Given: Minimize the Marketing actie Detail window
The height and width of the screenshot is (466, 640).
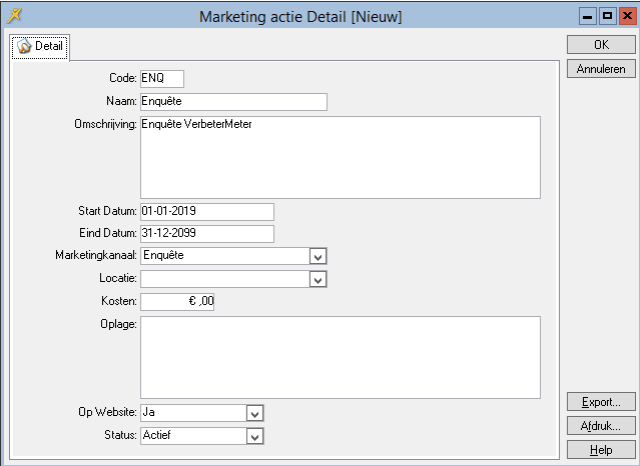Looking at the screenshot, I should (x=589, y=17).
